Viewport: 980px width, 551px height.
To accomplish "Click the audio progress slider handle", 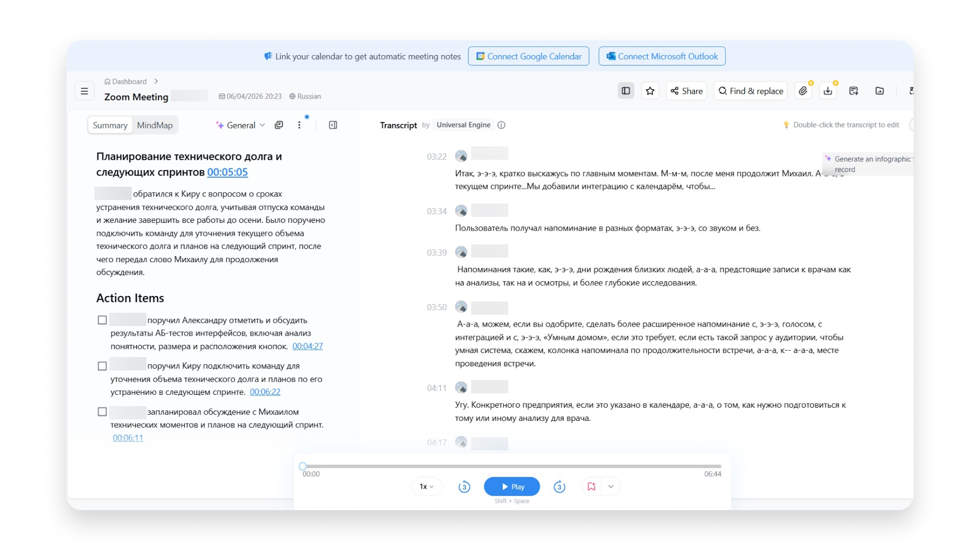I will point(303,466).
